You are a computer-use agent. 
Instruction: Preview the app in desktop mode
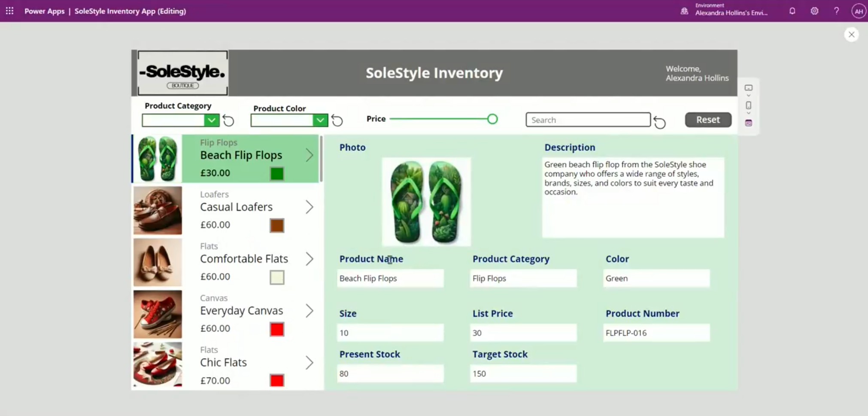749,87
